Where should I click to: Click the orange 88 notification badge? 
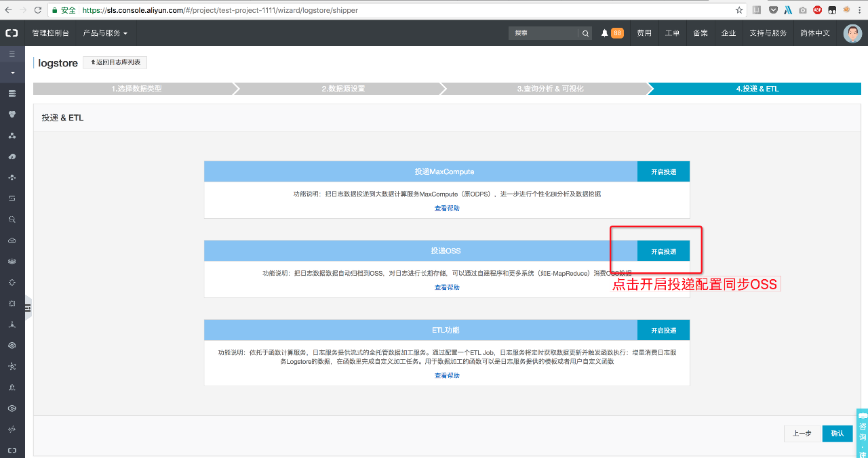click(x=617, y=33)
